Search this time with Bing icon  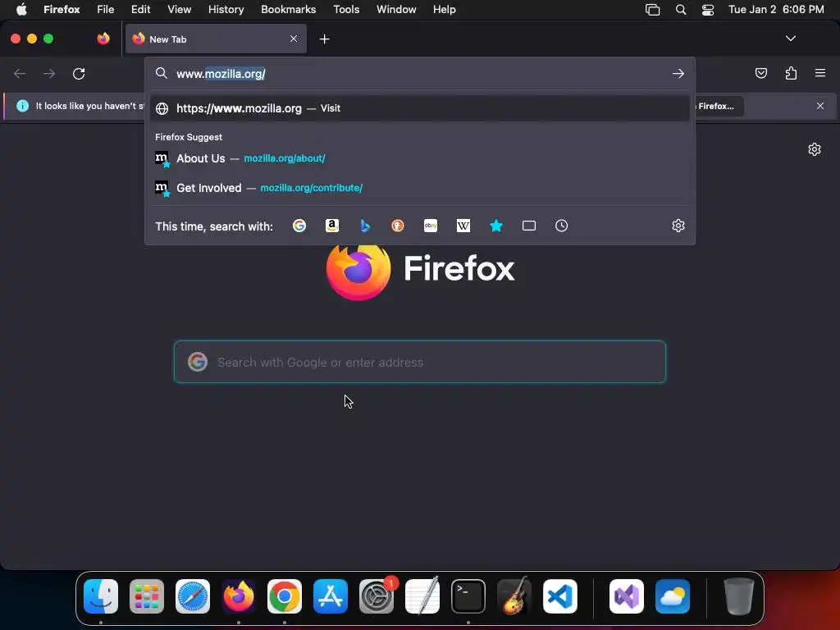point(365,226)
